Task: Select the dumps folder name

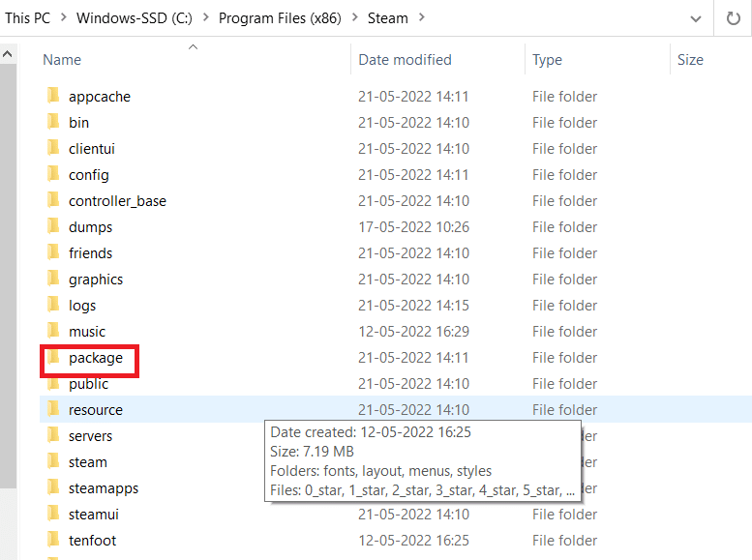Action: click(x=90, y=227)
